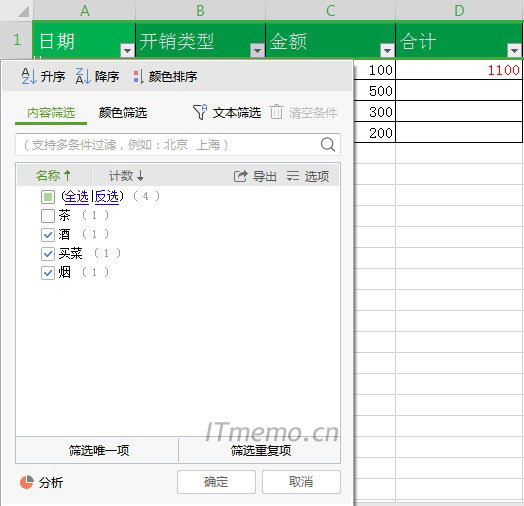Cancel filter with 取消 button
524x506 pixels.
301,482
